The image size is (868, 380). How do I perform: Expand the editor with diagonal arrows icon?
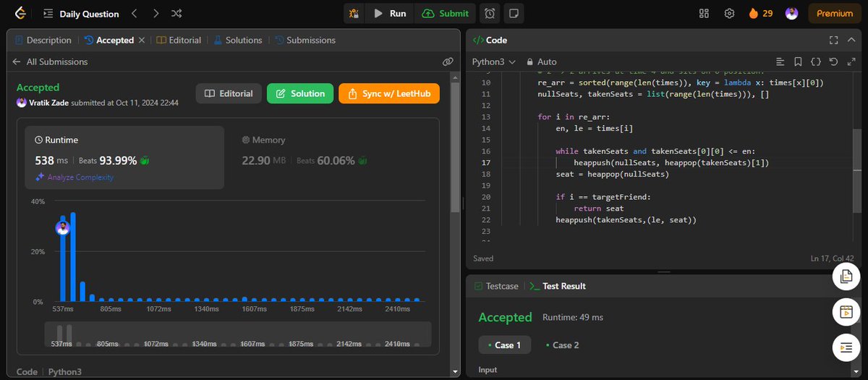pos(851,62)
